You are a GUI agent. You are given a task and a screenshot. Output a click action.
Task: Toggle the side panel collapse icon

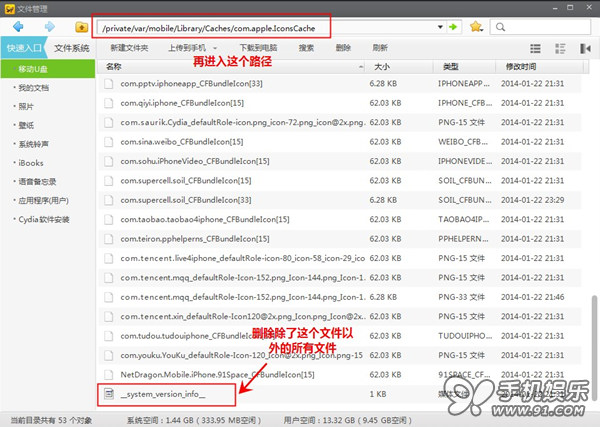[585, 49]
